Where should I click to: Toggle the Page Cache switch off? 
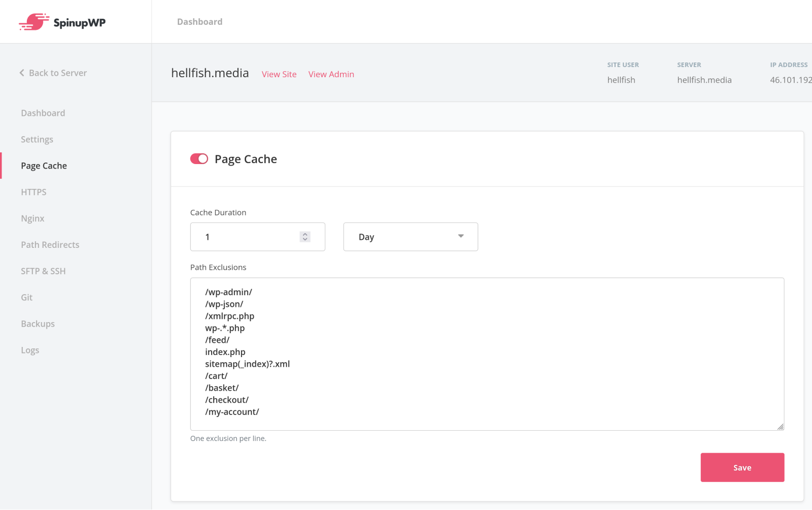coord(199,159)
